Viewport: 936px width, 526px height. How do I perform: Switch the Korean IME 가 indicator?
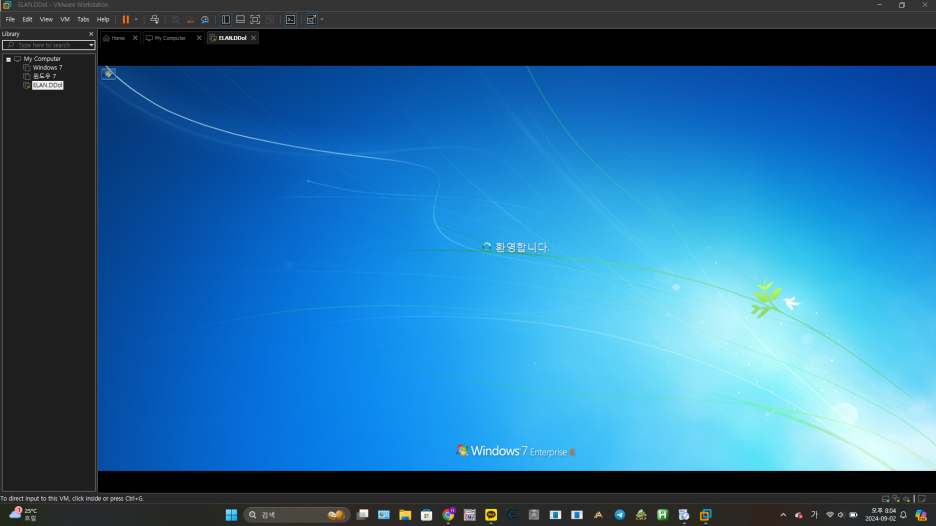pos(814,515)
